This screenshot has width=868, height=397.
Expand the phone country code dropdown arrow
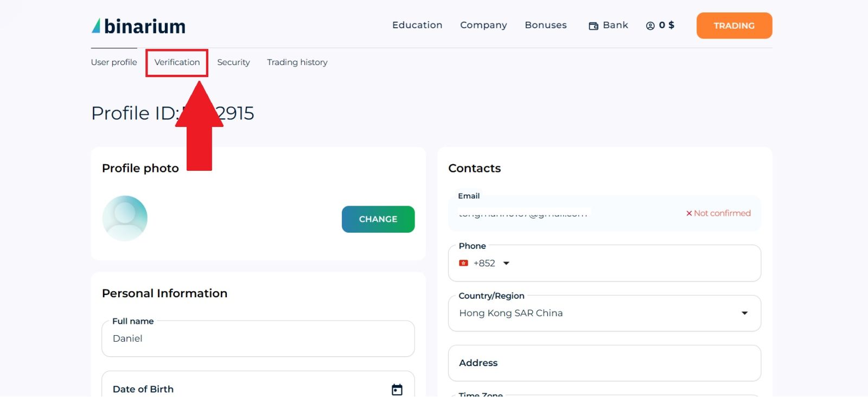(506, 264)
